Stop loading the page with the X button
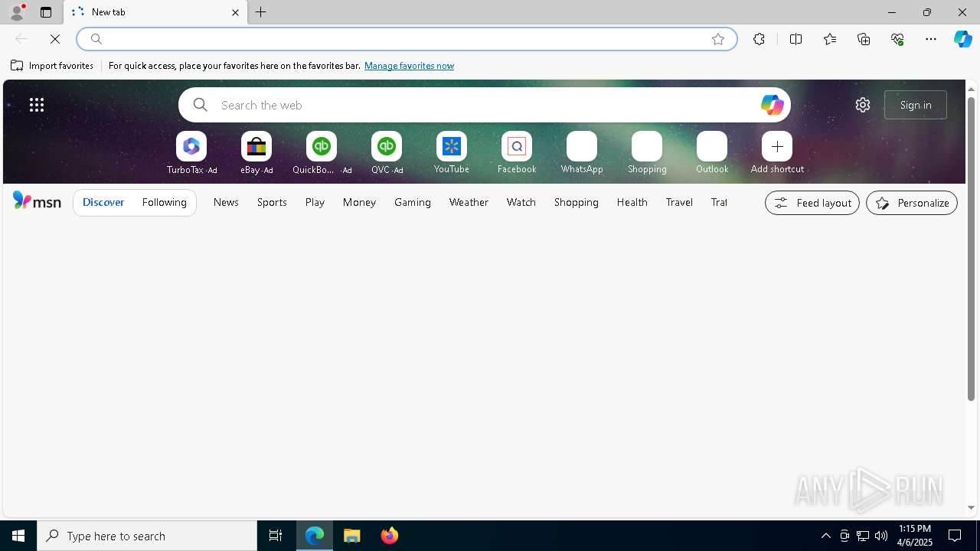Viewport: 980px width, 551px height. (x=55, y=39)
